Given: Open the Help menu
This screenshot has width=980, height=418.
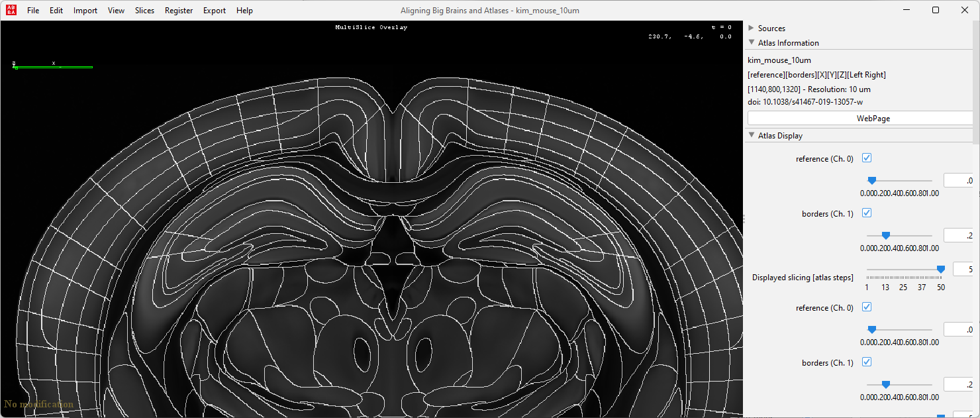Looking at the screenshot, I should 244,10.
